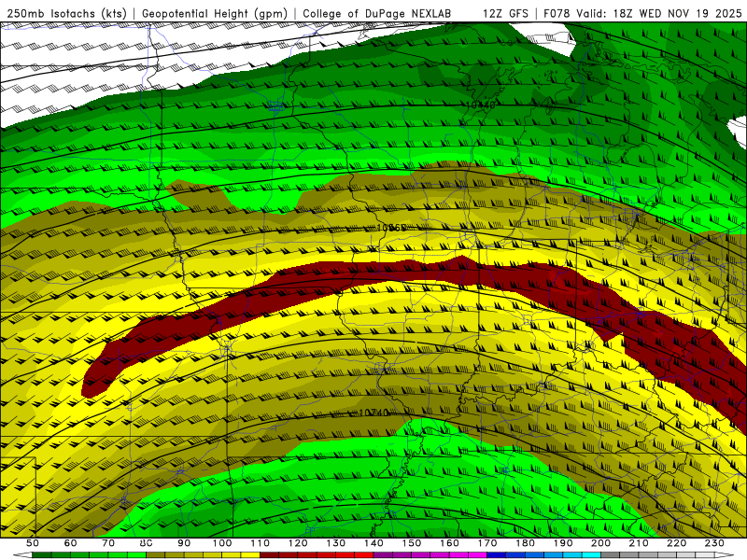Click the dark blue swatch right after 170

(x=497, y=555)
